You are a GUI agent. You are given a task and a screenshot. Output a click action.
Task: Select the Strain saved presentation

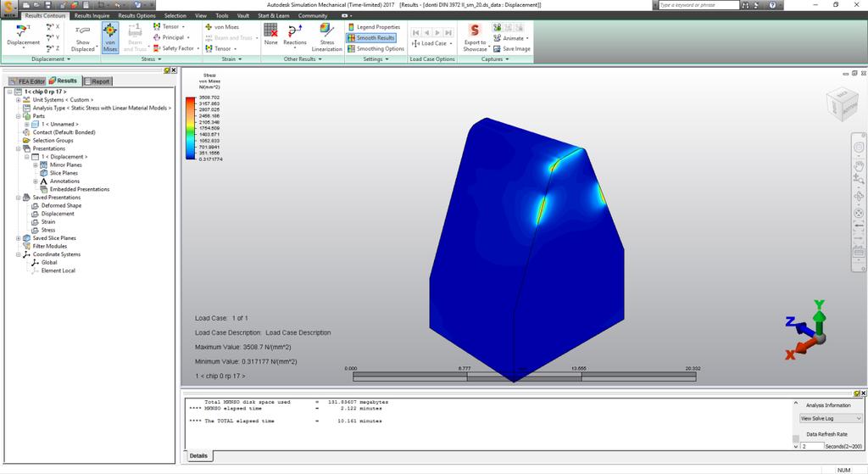(48, 221)
